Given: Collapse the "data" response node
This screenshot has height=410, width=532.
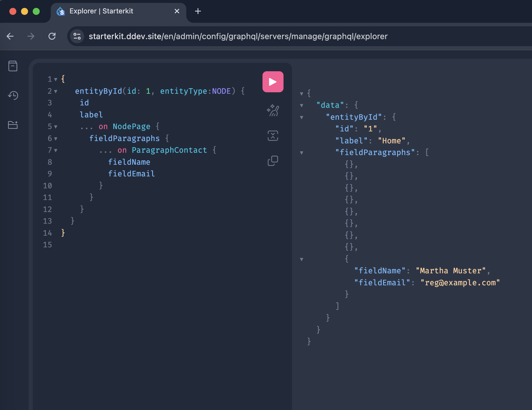Looking at the screenshot, I should coord(302,105).
